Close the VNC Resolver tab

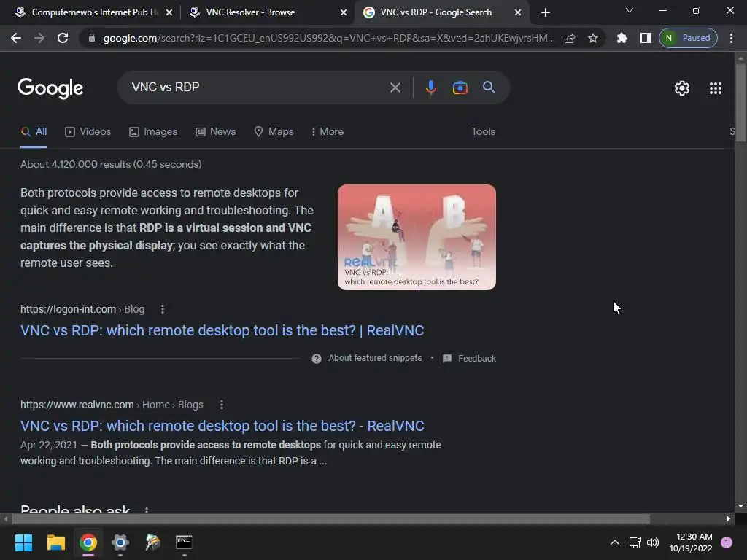click(344, 13)
